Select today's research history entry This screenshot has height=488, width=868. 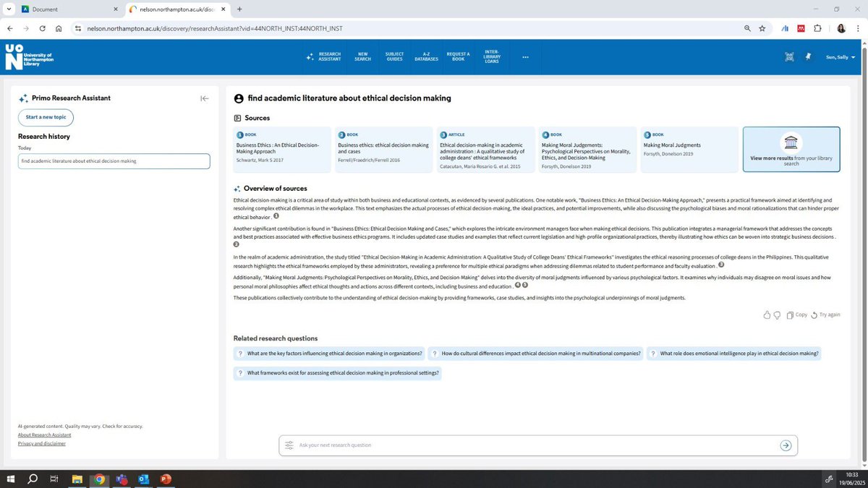coord(114,160)
